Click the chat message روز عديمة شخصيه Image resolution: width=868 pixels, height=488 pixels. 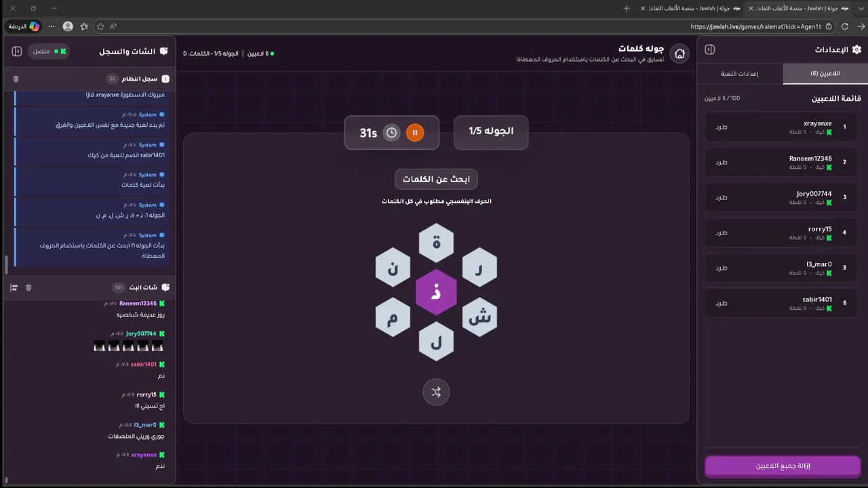pos(140,314)
